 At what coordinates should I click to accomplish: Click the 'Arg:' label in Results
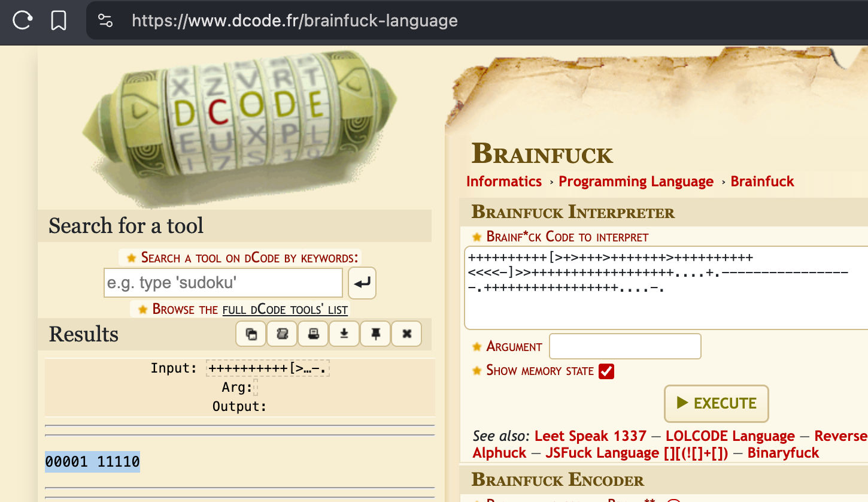pyautogui.click(x=237, y=388)
